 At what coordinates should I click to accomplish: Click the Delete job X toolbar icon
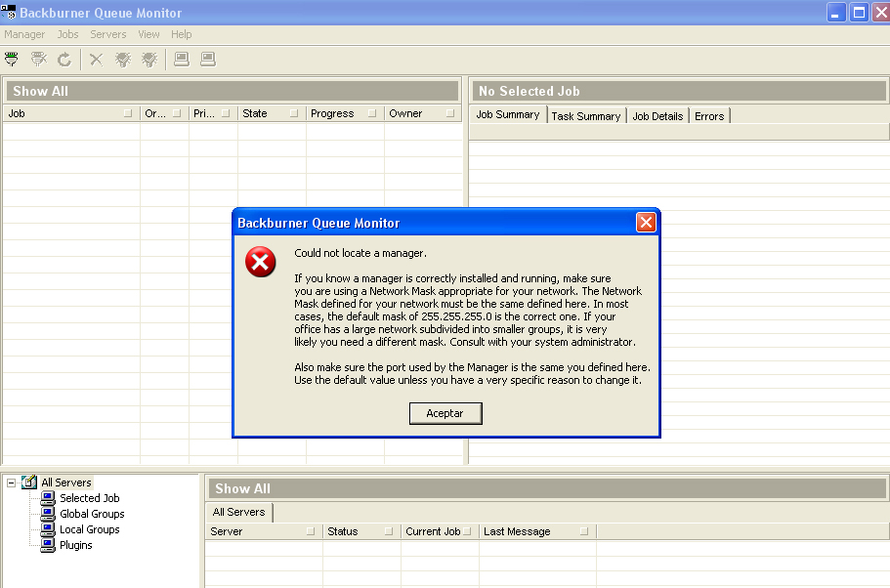coord(97,59)
